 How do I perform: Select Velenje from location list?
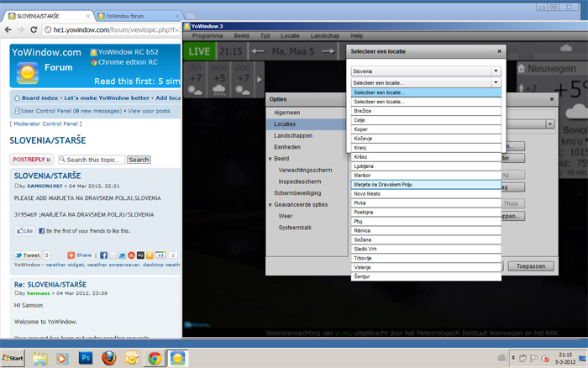(426, 267)
